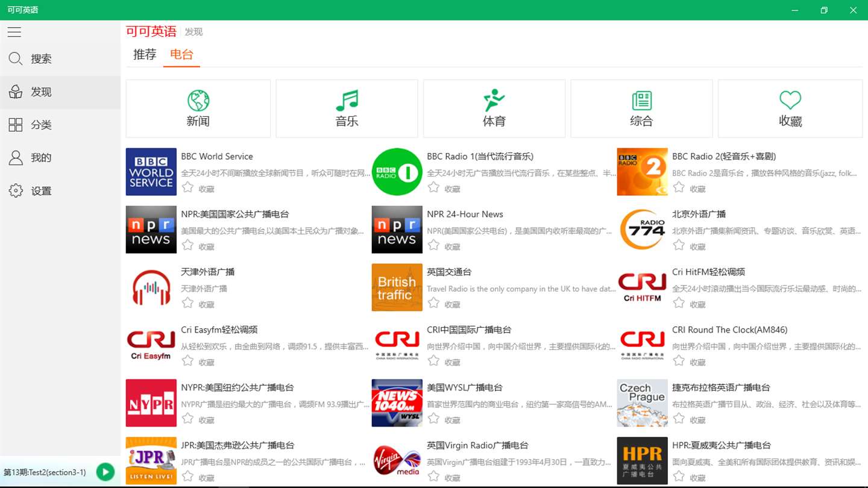Star 北京外语广播 as favorite
This screenshot has width=868, height=488.
pos(679,245)
